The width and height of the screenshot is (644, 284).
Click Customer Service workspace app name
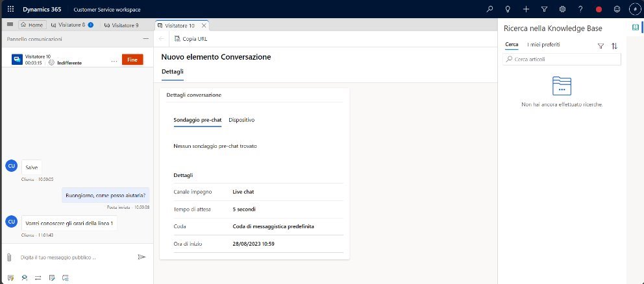tap(106, 10)
